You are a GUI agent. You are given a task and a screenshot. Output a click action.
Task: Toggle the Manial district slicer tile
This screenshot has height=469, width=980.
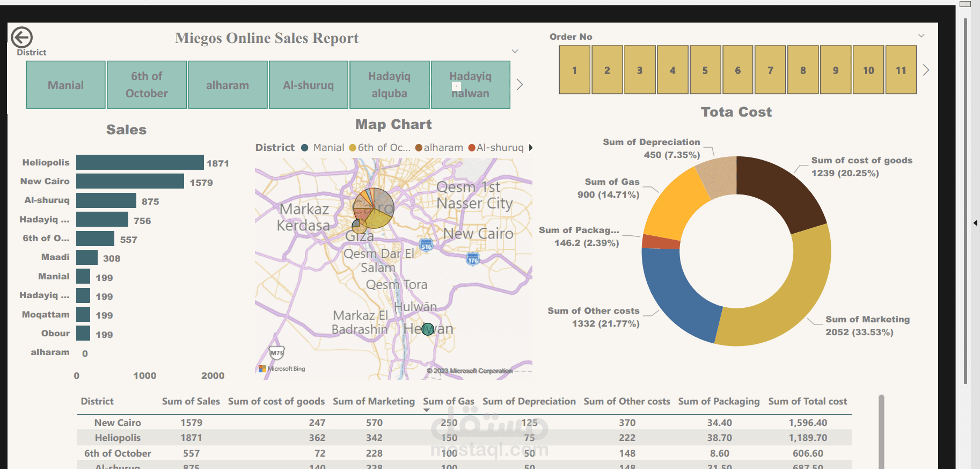65,85
